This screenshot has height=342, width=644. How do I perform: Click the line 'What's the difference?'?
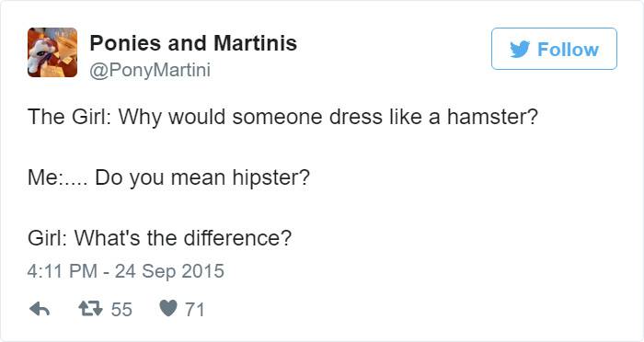159,238
